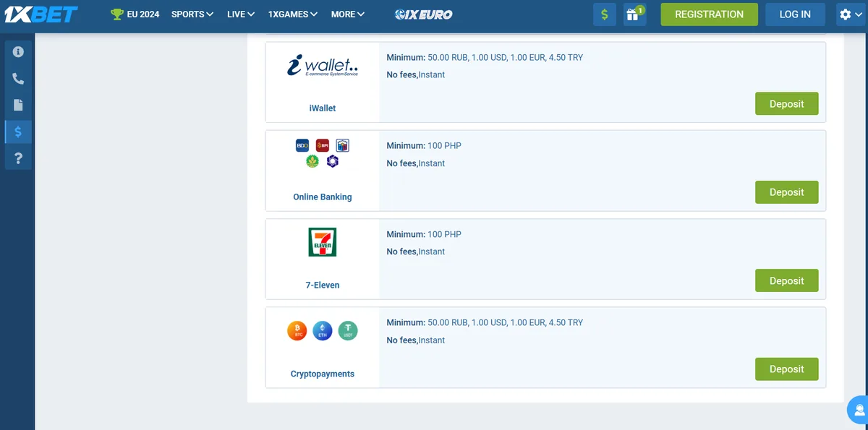Click the Online Banking name label
The image size is (868, 430).
(323, 197)
